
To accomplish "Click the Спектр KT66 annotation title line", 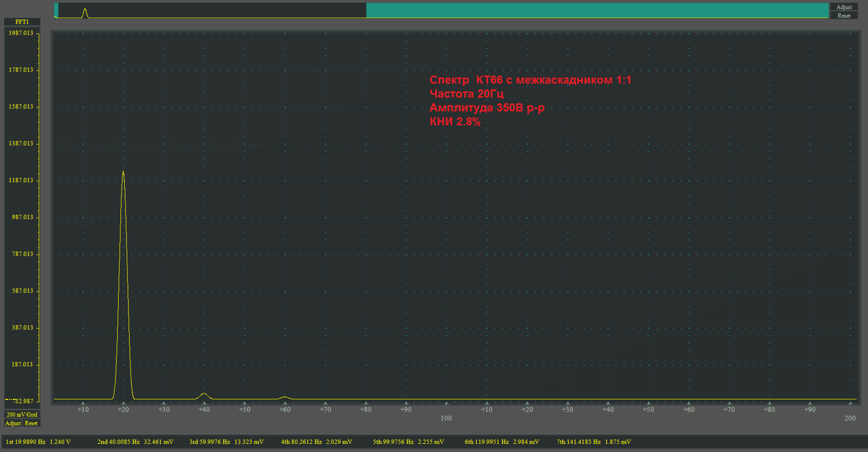I will [x=531, y=80].
